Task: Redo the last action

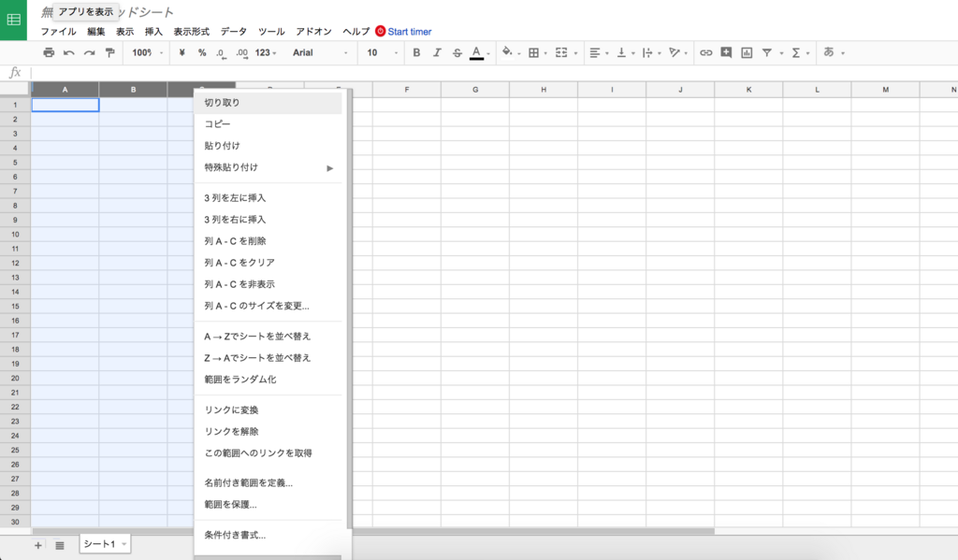Action: click(89, 52)
